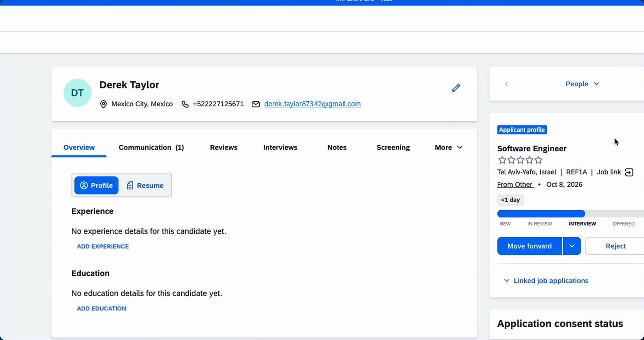Click the OFFERED stage label
Image resolution: width=644 pixels, height=340 pixels.
(x=624, y=224)
